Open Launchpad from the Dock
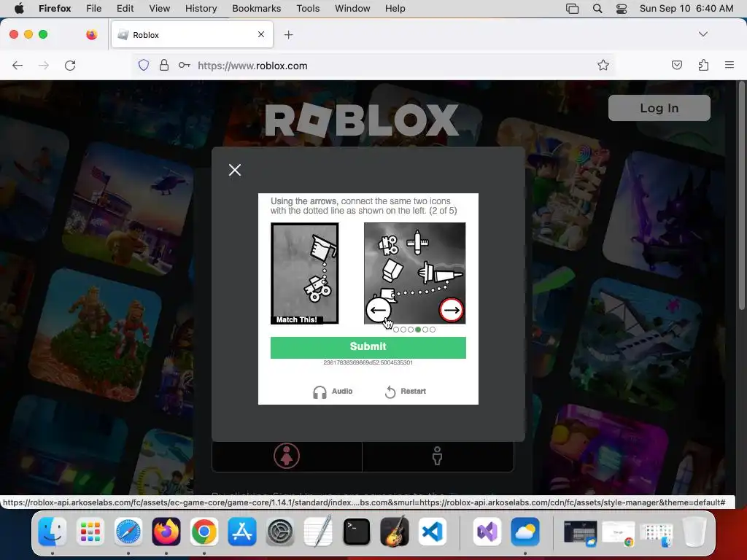The height and width of the screenshot is (560, 747). (x=90, y=532)
